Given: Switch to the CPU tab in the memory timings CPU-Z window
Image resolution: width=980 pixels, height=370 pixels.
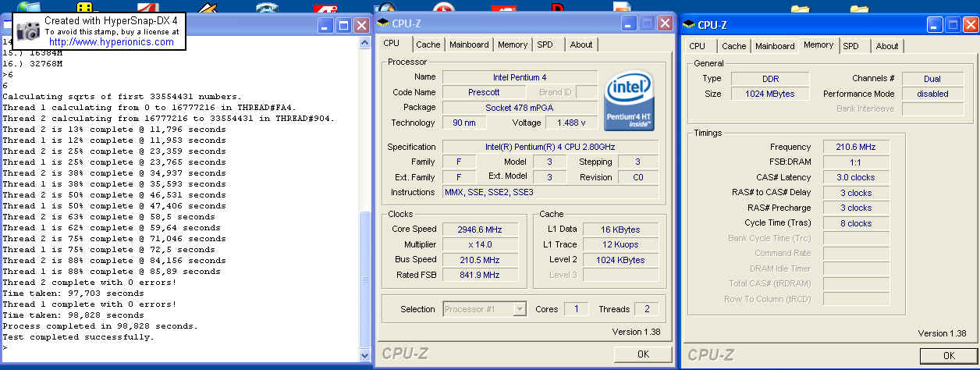Looking at the screenshot, I should [698, 46].
